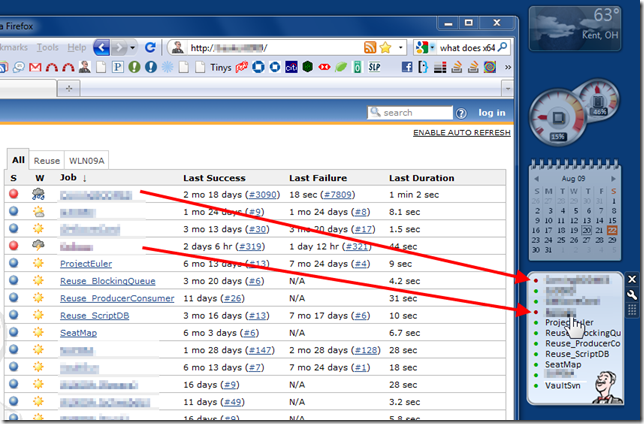Image resolution: width=644 pixels, height=424 pixels.
Task: Go back with the browser back arrow
Action: [x=101, y=48]
